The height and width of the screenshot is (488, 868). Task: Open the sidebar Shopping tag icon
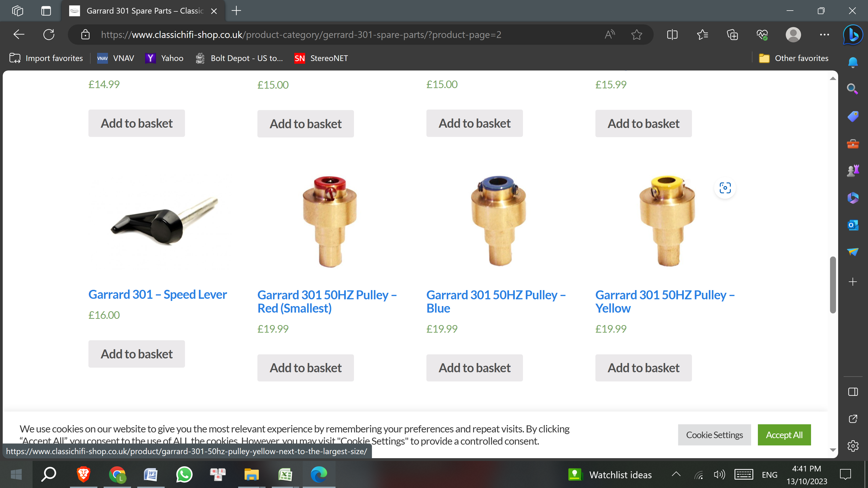click(853, 117)
